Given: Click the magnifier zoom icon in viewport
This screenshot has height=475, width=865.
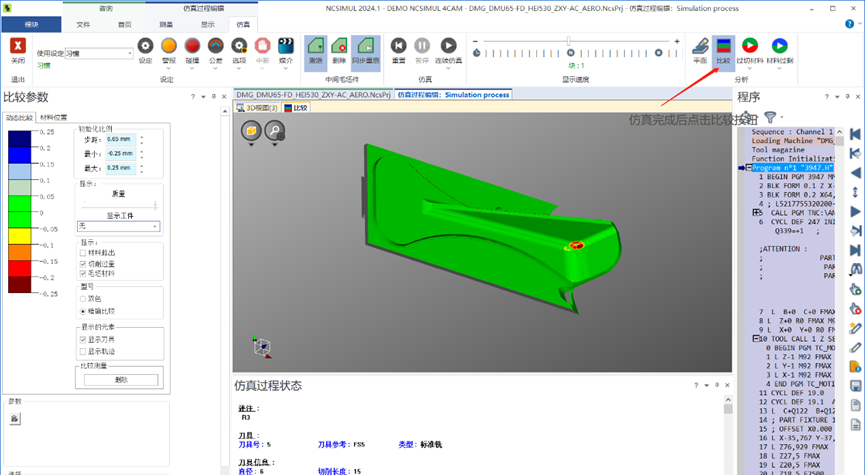Looking at the screenshot, I should click(275, 131).
